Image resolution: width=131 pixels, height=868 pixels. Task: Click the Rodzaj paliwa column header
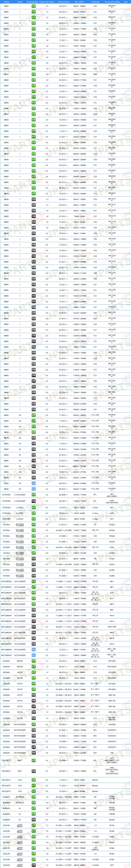tap(32, 2)
